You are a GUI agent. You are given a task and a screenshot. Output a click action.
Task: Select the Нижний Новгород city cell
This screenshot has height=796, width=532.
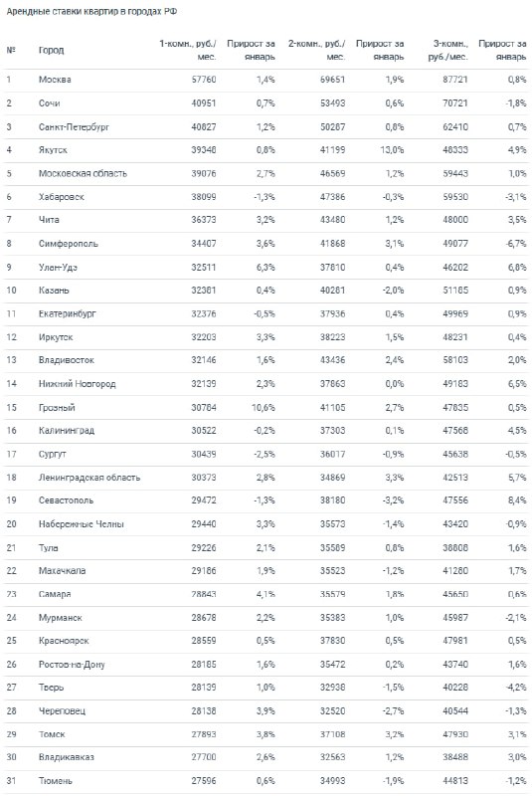(x=78, y=384)
